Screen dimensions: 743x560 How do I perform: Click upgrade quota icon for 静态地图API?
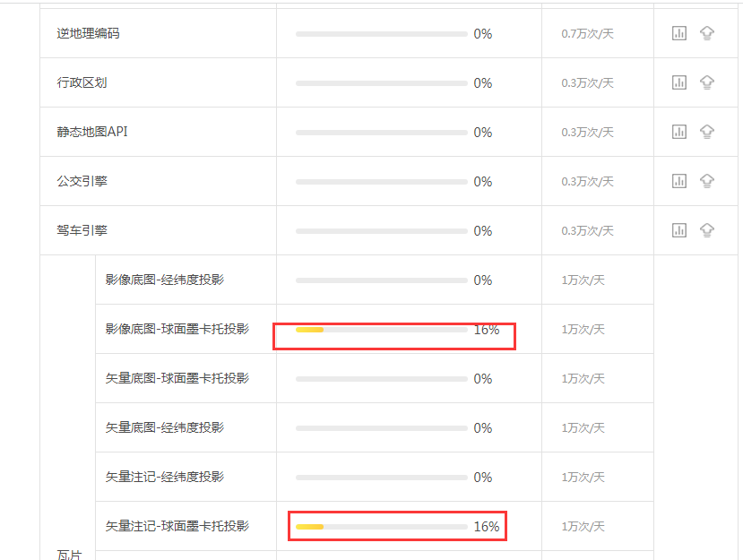pos(707,132)
